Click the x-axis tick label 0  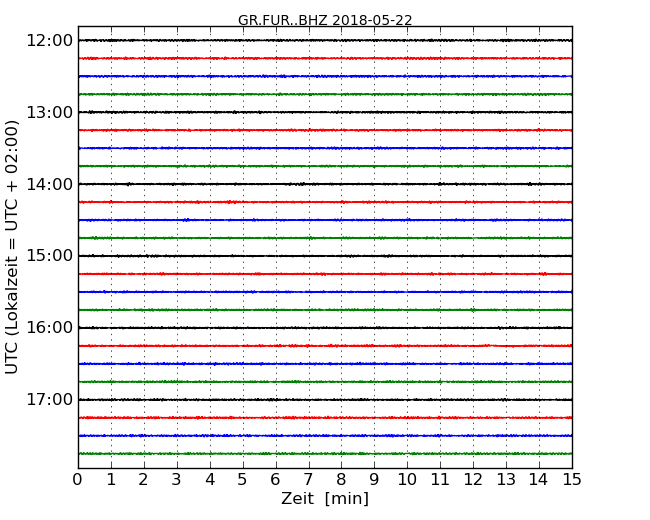(x=78, y=480)
